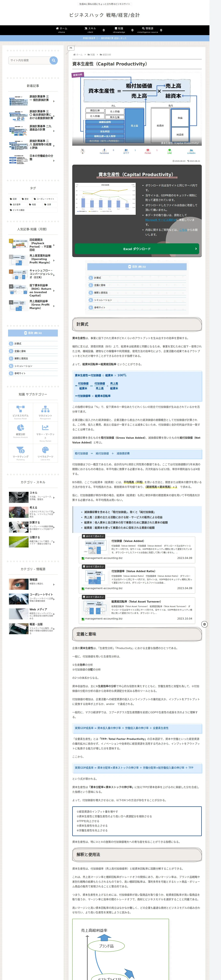The height and width of the screenshot is (980, 221).
Task: Expand the 知識 menu dropdown arrow
Action: pos(132,30)
